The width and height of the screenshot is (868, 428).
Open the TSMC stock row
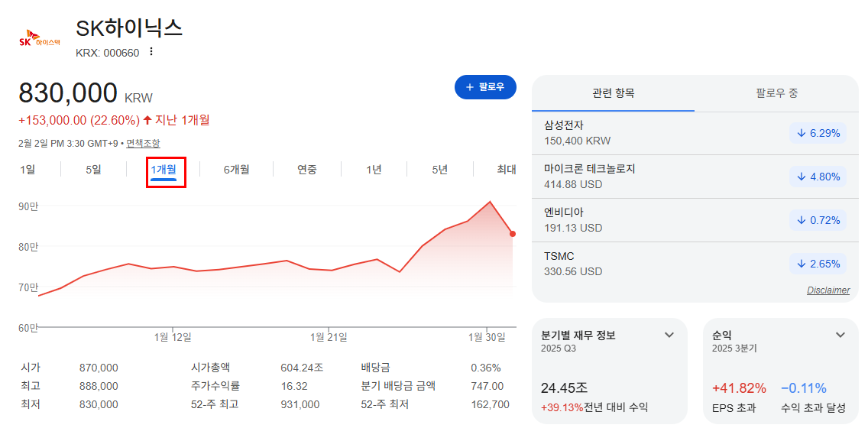(x=695, y=264)
